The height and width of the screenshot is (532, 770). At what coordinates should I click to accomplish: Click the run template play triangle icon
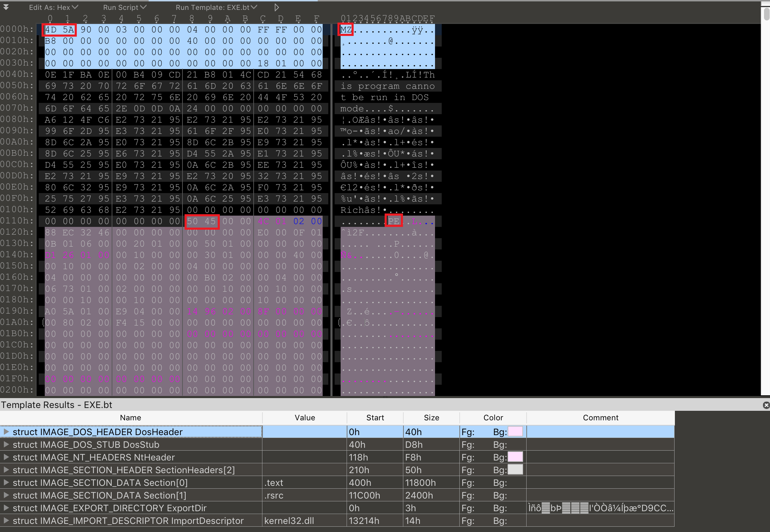click(x=277, y=7)
